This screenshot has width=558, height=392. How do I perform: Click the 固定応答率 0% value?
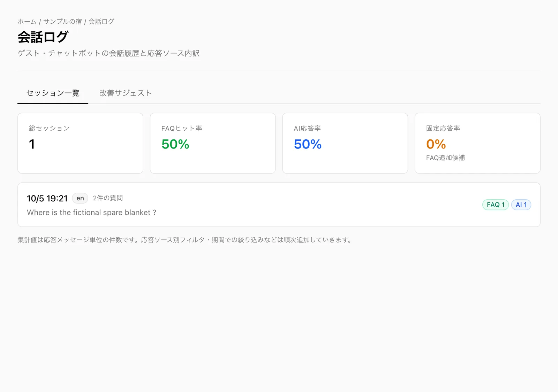[436, 144]
